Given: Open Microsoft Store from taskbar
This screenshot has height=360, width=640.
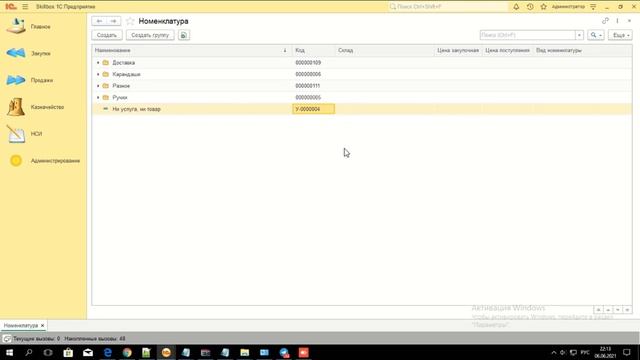Looking at the screenshot, I should point(68,353).
